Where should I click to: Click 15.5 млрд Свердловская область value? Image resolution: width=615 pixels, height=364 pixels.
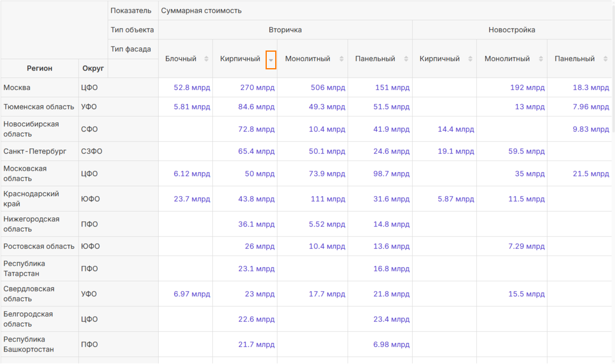click(x=526, y=294)
